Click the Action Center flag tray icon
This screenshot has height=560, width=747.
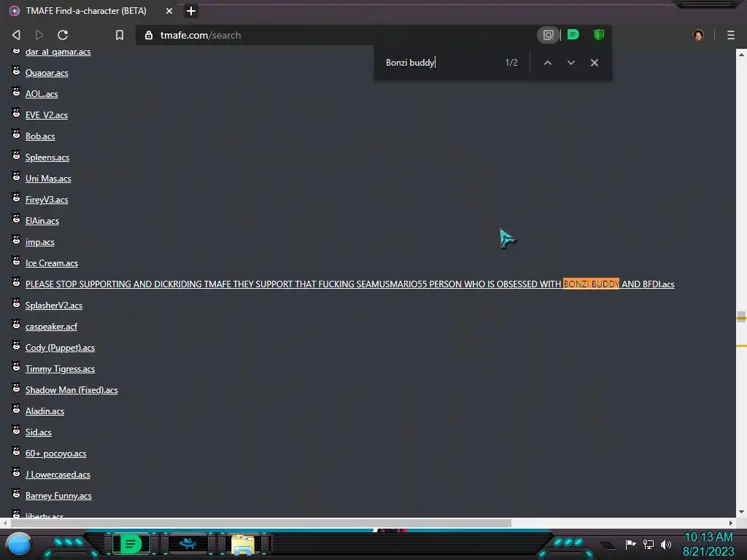631,544
